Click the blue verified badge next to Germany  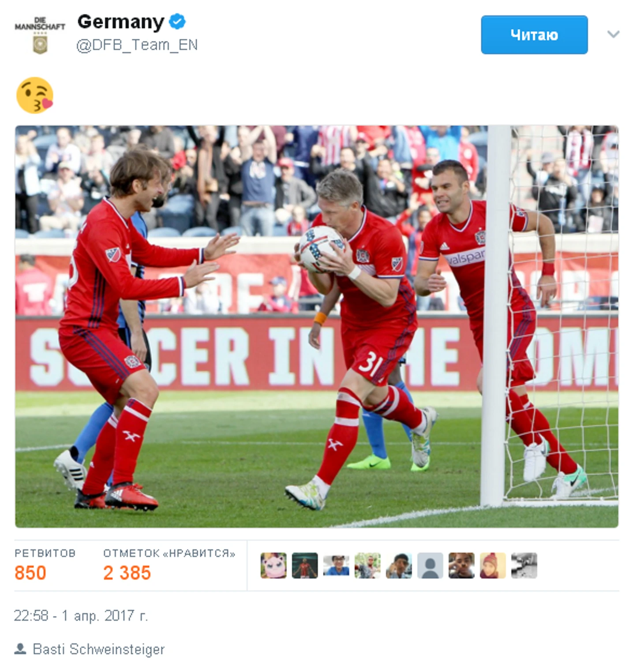point(177,21)
